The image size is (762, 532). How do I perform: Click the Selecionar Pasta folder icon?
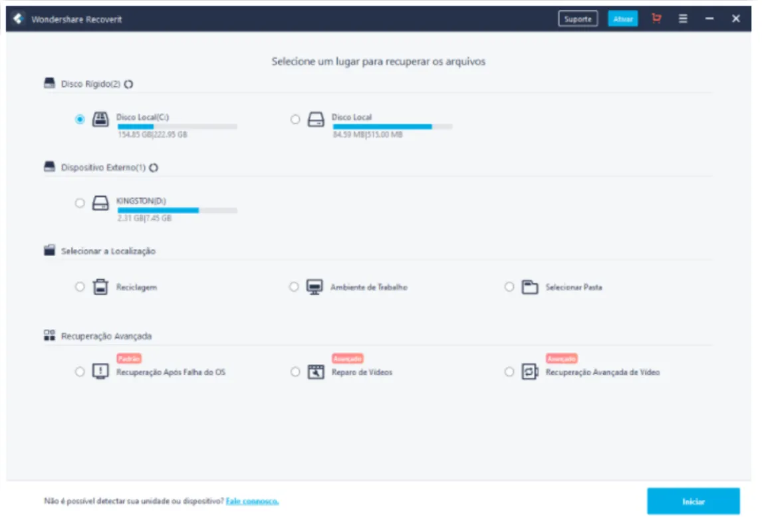[x=530, y=287]
